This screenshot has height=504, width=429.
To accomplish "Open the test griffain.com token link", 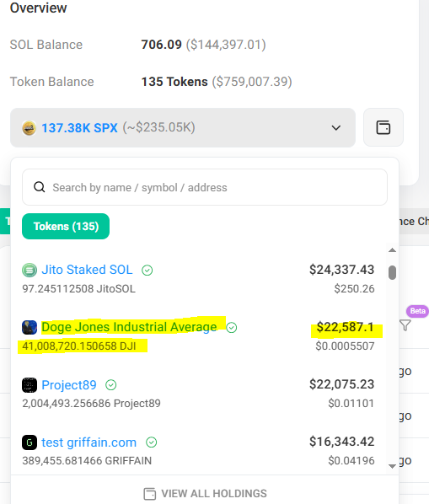I will click(89, 442).
